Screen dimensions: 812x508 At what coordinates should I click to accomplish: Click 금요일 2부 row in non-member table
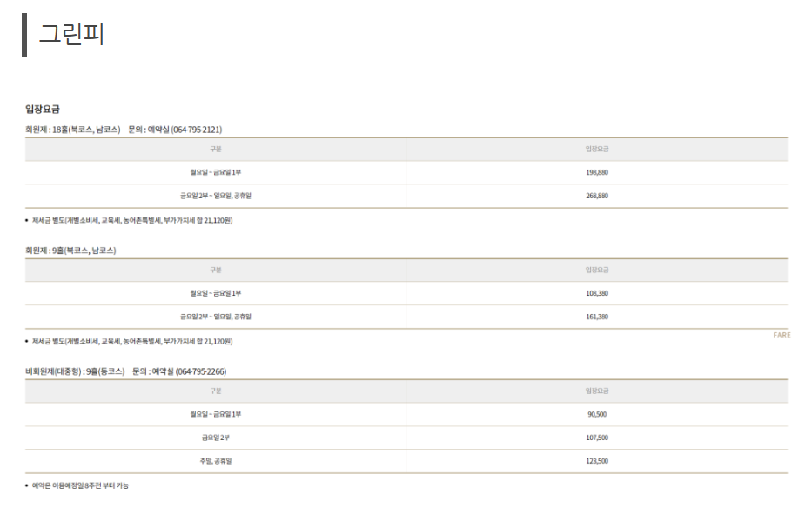coord(216,438)
